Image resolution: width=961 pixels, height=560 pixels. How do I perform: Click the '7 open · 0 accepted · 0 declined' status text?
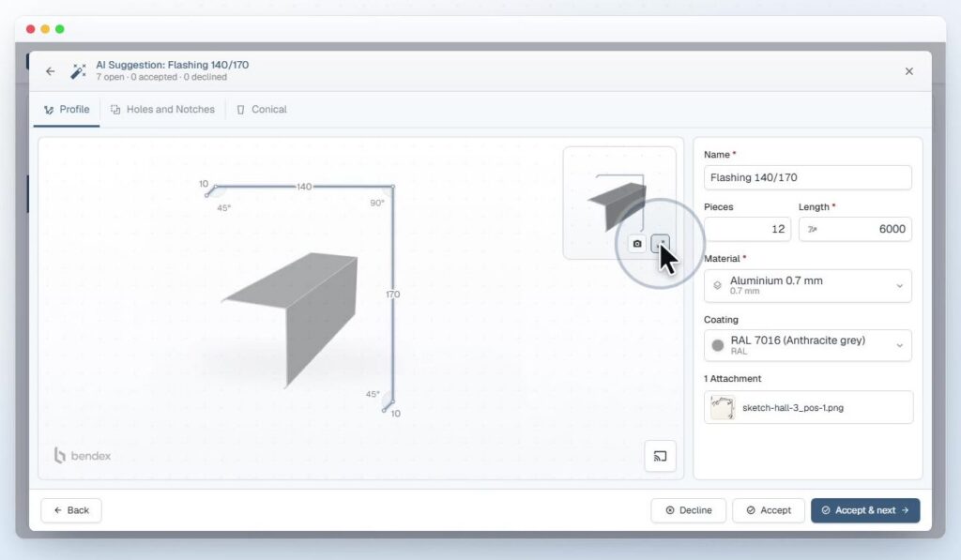click(x=161, y=77)
